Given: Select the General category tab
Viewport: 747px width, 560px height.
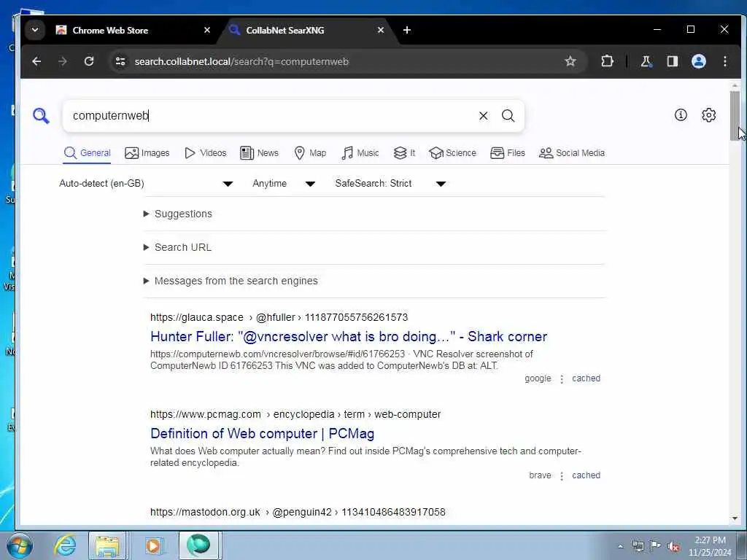Looking at the screenshot, I should (x=88, y=153).
